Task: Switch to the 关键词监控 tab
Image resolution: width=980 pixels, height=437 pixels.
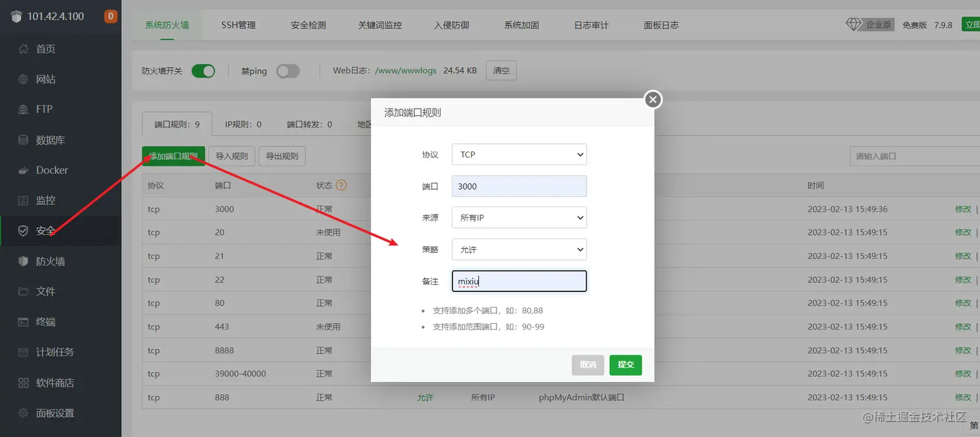Action: click(x=380, y=25)
